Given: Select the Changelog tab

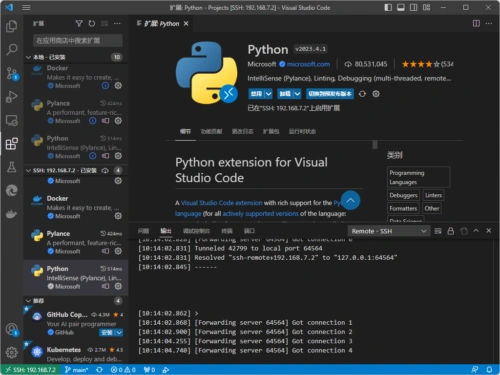Looking at the screenshot, I should point(242,131).
